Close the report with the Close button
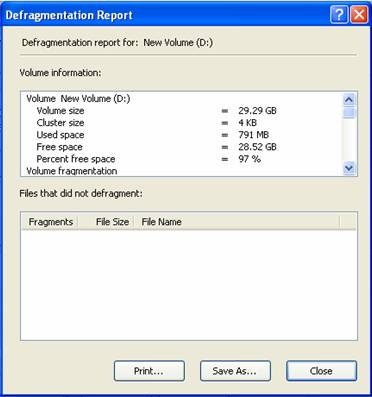 321,371
